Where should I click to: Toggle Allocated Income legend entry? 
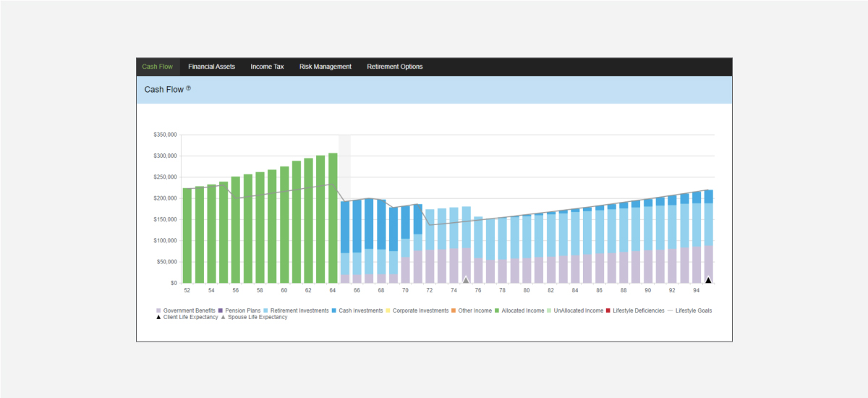[519, 310]
